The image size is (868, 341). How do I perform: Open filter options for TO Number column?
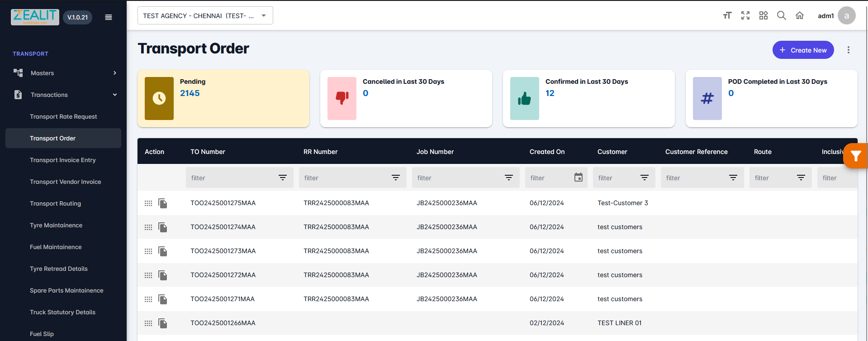(x=283, y=178)
